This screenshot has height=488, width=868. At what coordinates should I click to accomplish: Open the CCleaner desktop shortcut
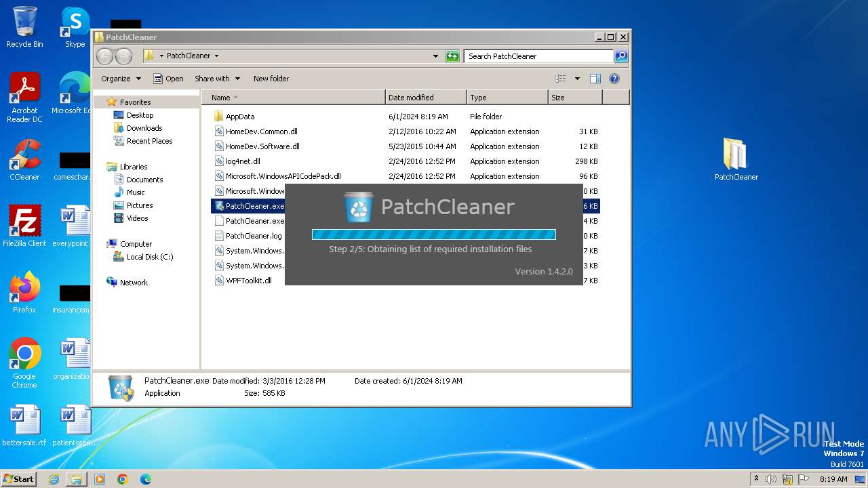point(24,160)
